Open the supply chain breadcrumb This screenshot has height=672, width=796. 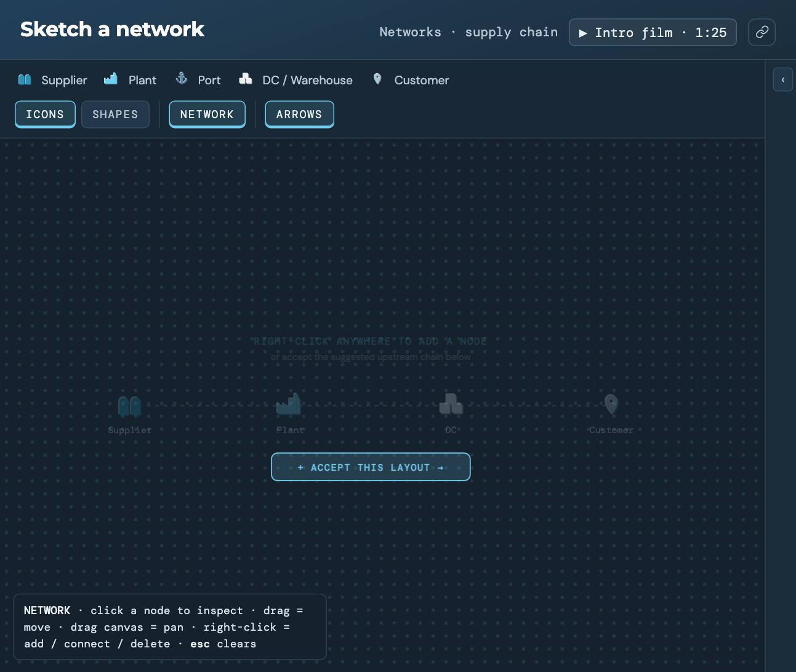point(511,32)
